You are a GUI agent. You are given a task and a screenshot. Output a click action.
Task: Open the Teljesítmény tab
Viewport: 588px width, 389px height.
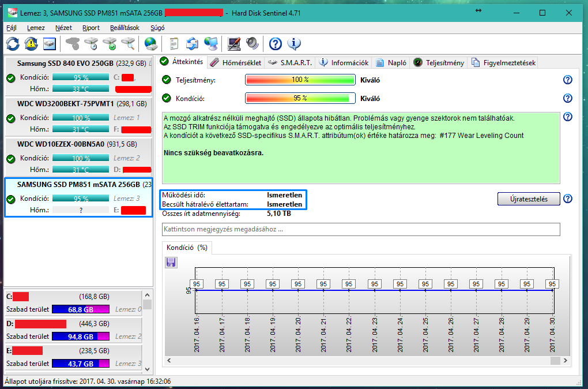(x=439, y=63)
